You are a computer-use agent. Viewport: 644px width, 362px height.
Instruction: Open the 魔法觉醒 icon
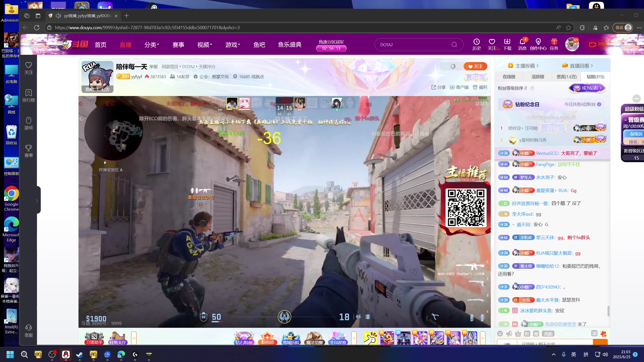tap(314, 338)
